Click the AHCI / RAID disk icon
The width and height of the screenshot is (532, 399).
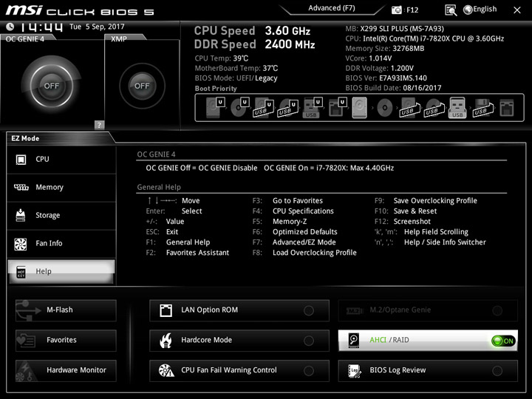pyautogui.click(x=353, y=341)
